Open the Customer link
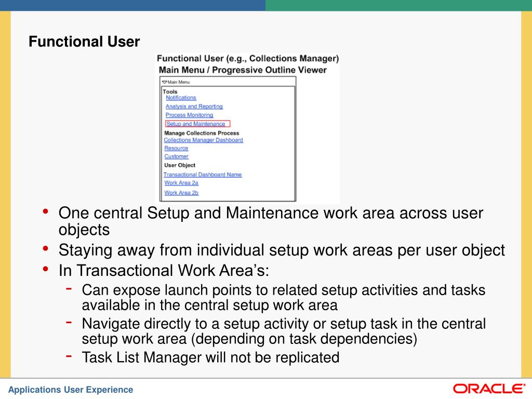Viewport: 532px width, 399px height. [x=176, y=156]
